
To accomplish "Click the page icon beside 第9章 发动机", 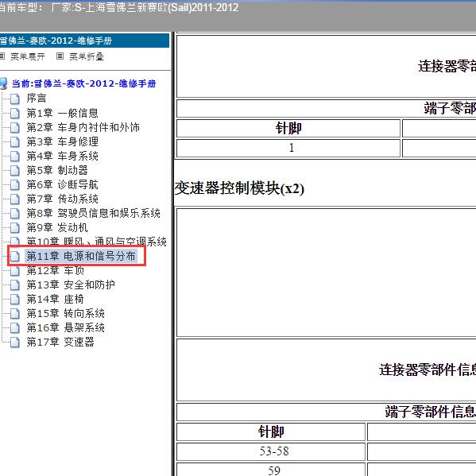I will click(x=14, y=227).
